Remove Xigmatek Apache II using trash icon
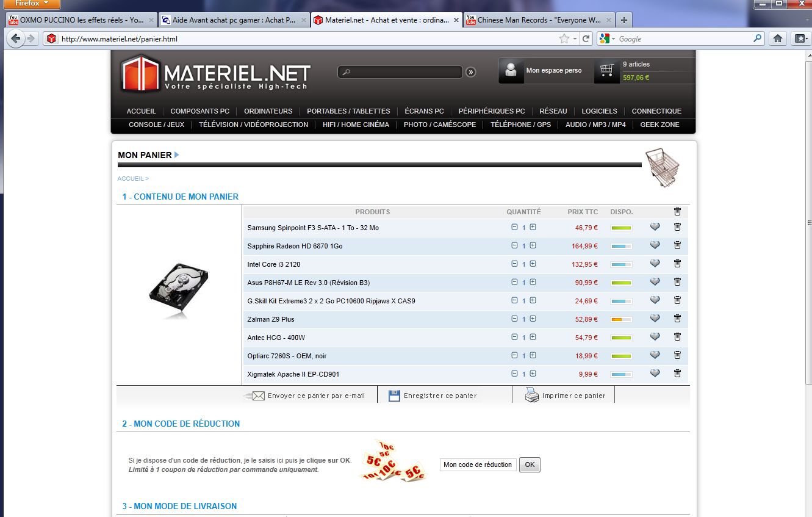The height and width of the screenshot is (517, 812). coord(677,374)
